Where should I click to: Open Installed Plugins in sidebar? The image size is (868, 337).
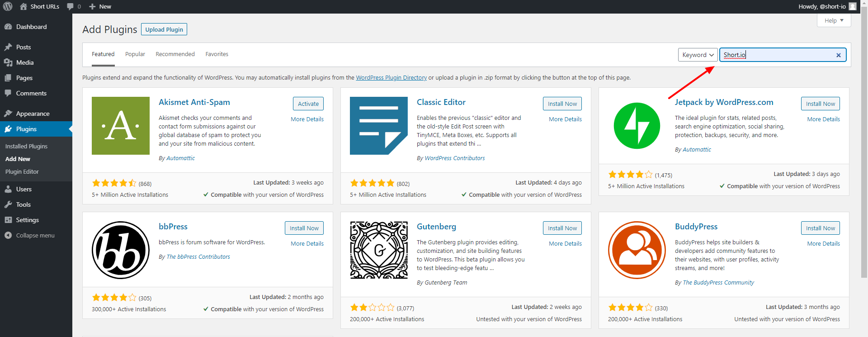coord(26,146)
